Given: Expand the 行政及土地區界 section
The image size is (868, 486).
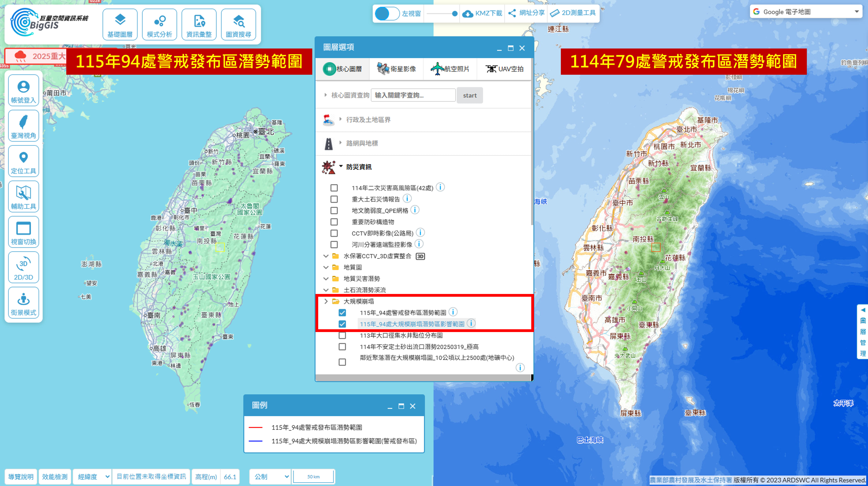Looking at the screenshot, I should (368, 119).
